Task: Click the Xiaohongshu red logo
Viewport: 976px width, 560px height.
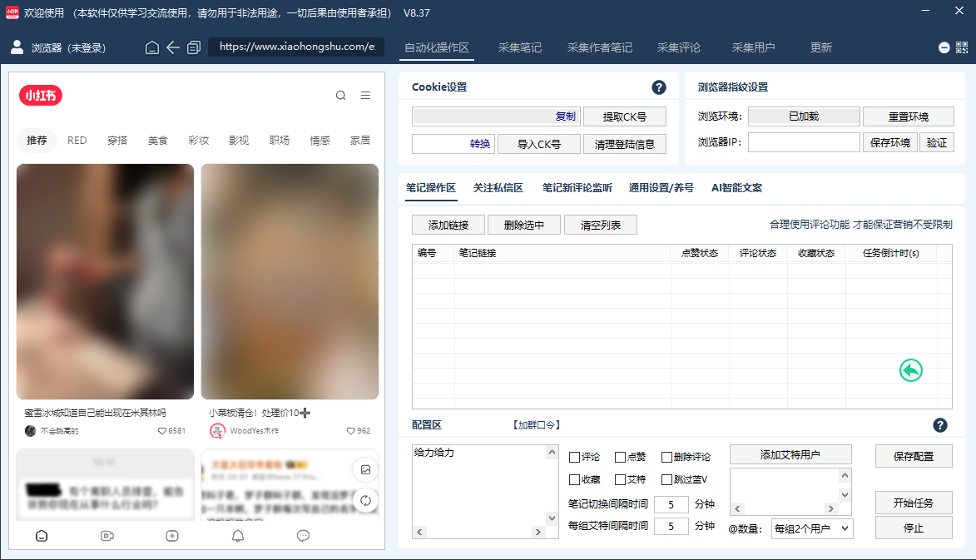Action: (x=41, y=95)
